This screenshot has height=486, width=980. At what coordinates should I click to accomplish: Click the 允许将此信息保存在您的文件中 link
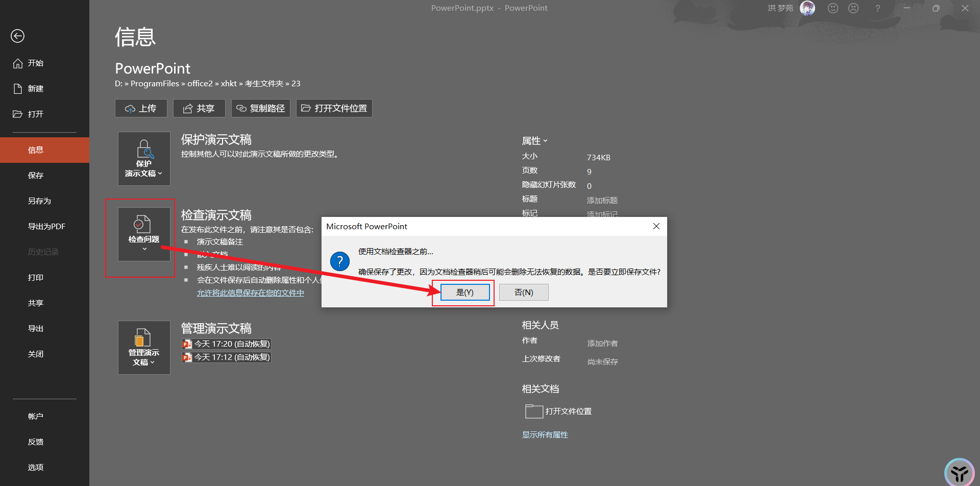pyautogui.click(x=251, y=293)
